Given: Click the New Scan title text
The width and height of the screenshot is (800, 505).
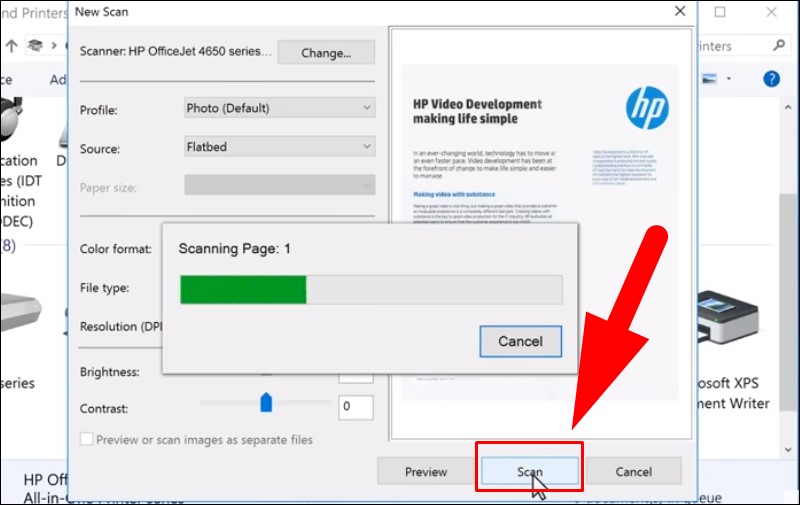Looking at the screenshot, I should pos(102,12).
